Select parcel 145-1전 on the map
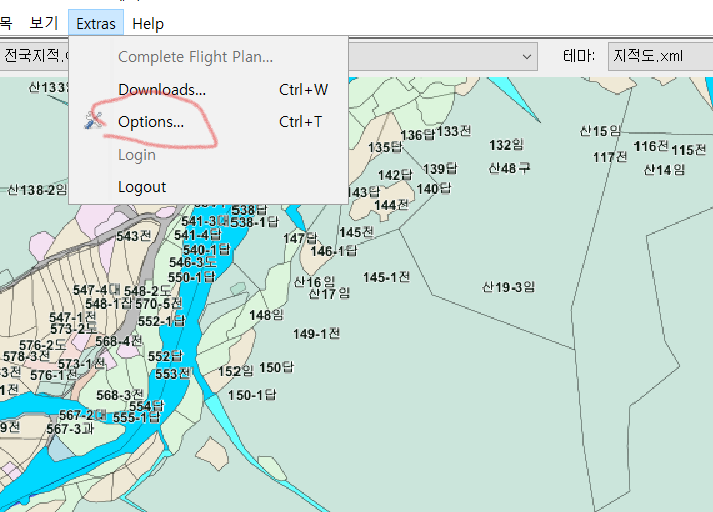The width and height of the screenshot is (713, 512). [x=387, y=277]
